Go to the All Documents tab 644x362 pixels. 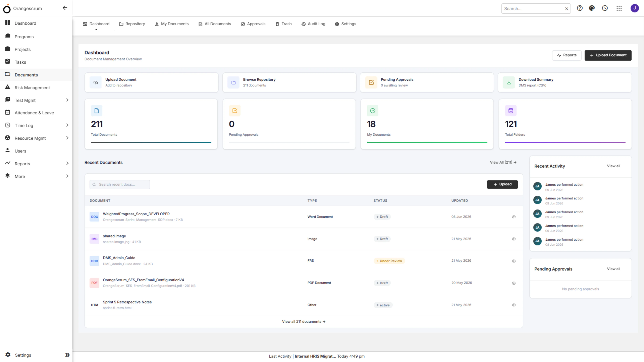pos(215,24)
